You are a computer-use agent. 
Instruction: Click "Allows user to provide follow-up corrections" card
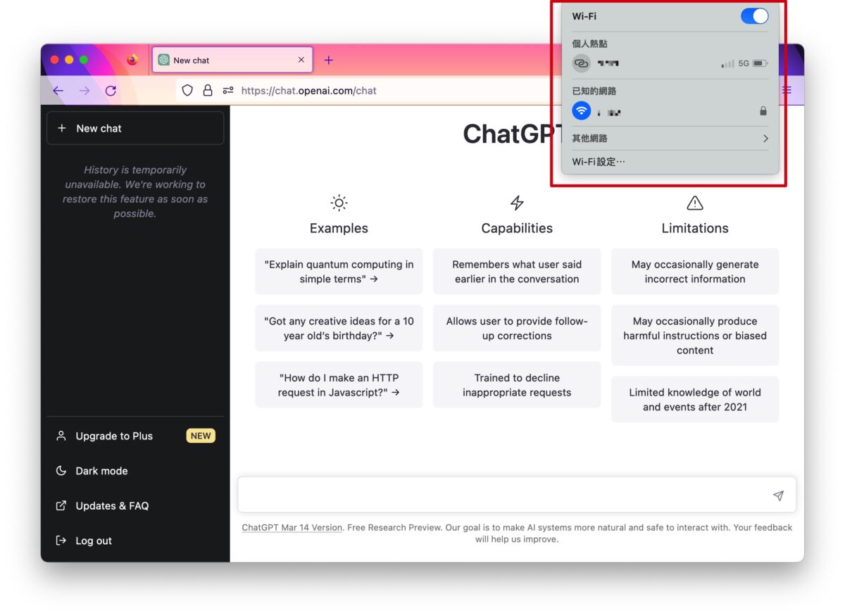517,328
